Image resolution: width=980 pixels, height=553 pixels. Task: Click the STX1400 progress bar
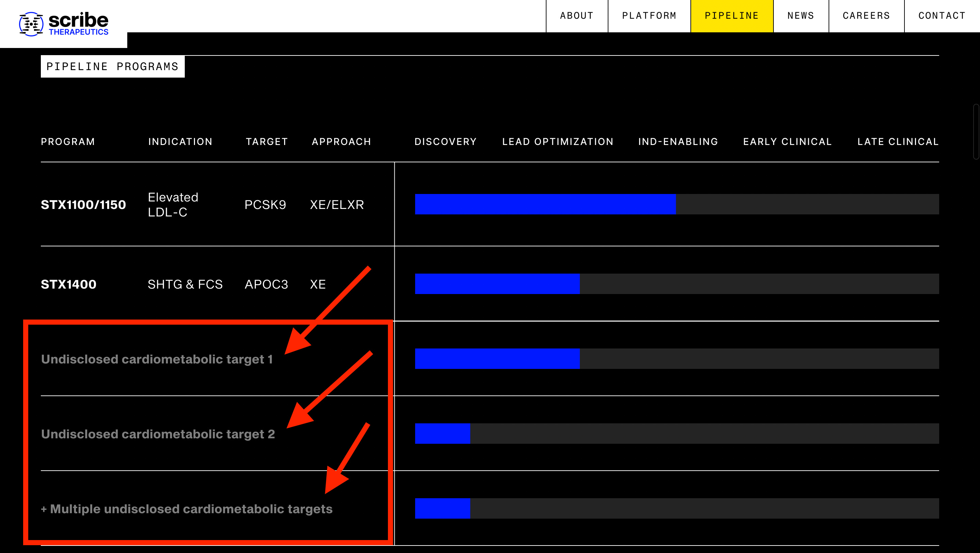497,284
